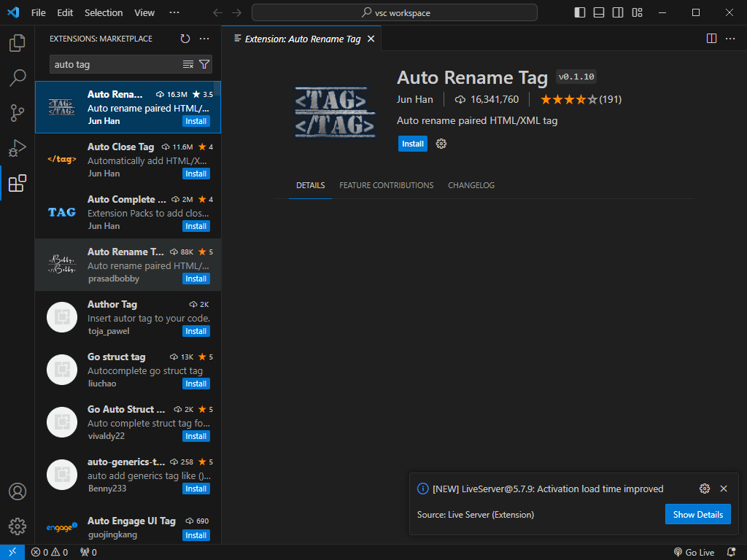747x560 pixels.
Task: Toggle primary side bar layout icon
Action: pos(580,13)
